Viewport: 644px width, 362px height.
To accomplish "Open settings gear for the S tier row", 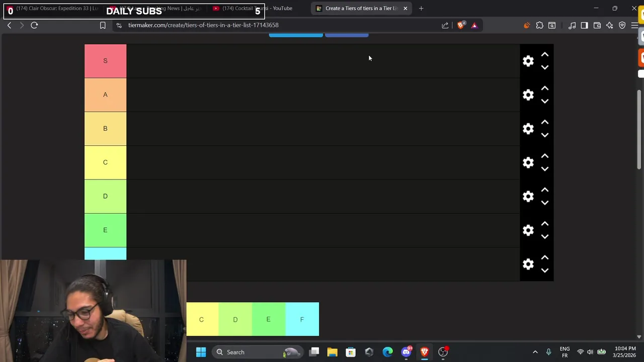I will (528, 61).
